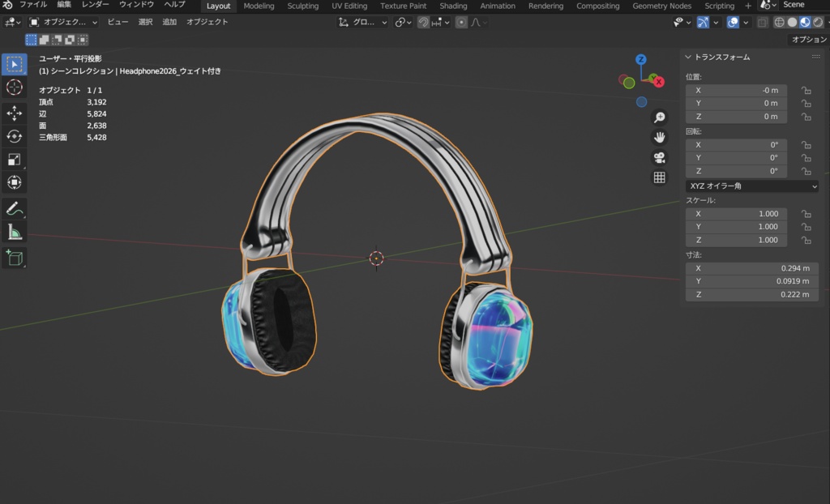The width and height of the screenshot is (830, 504).
Task: Collapse the トランスフォーム panel
Action: pos(687,57)
